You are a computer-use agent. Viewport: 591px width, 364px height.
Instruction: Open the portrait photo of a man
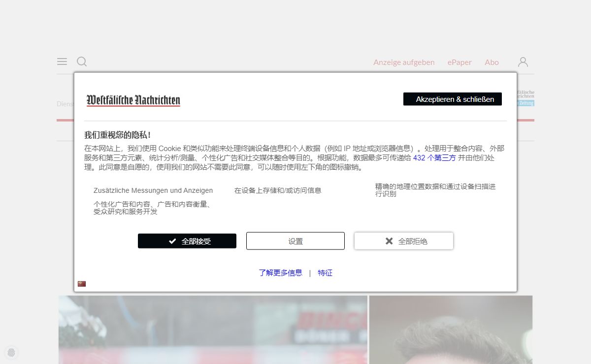point(451,330)
